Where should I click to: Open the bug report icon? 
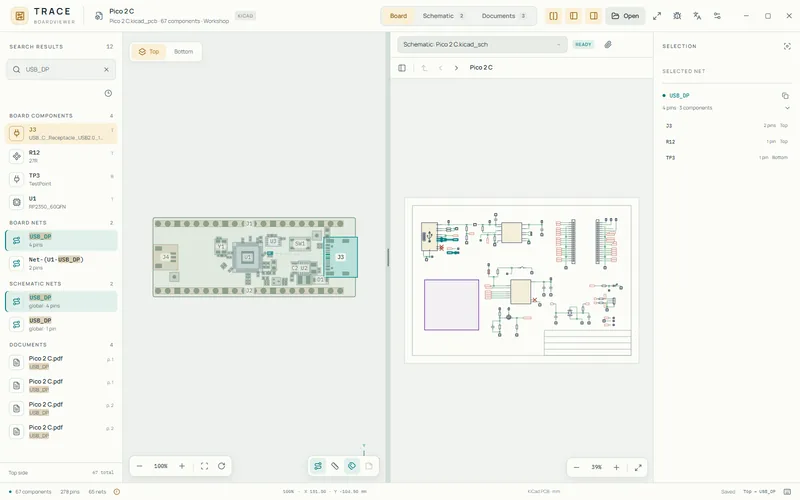pos(677,16)
